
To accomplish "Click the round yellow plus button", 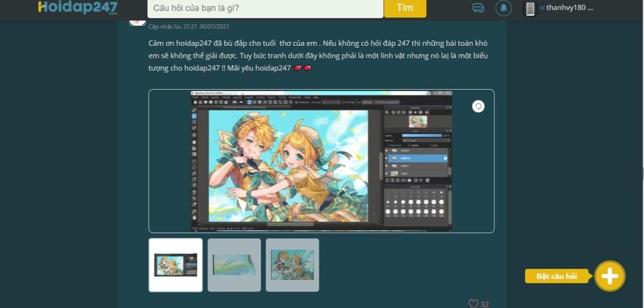I will (x=610, y=276).
